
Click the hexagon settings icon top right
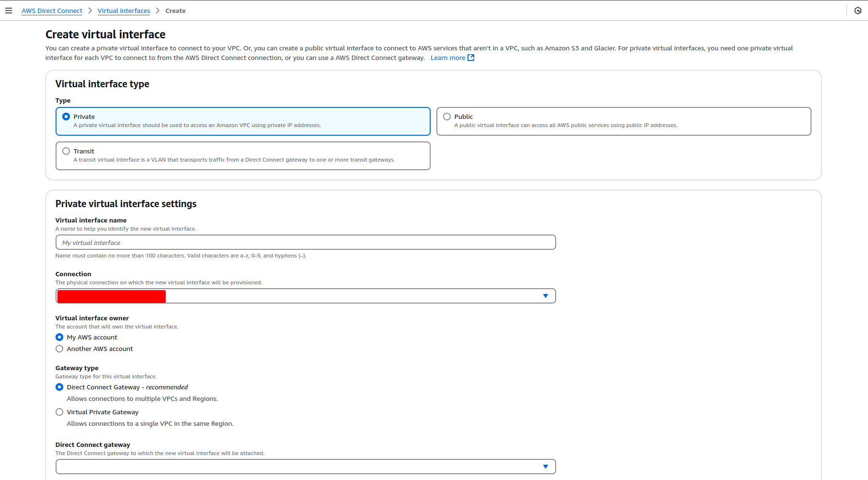(857, 11)
